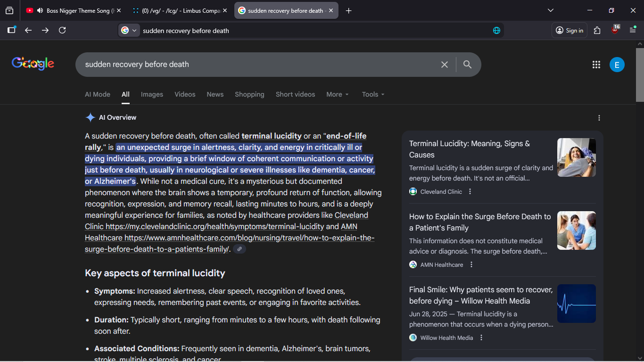Open the three-dot menu beside Cleveland Clinic
Image resolution: width=644 pixels, height=362 pixels.
tap(470, 192)
